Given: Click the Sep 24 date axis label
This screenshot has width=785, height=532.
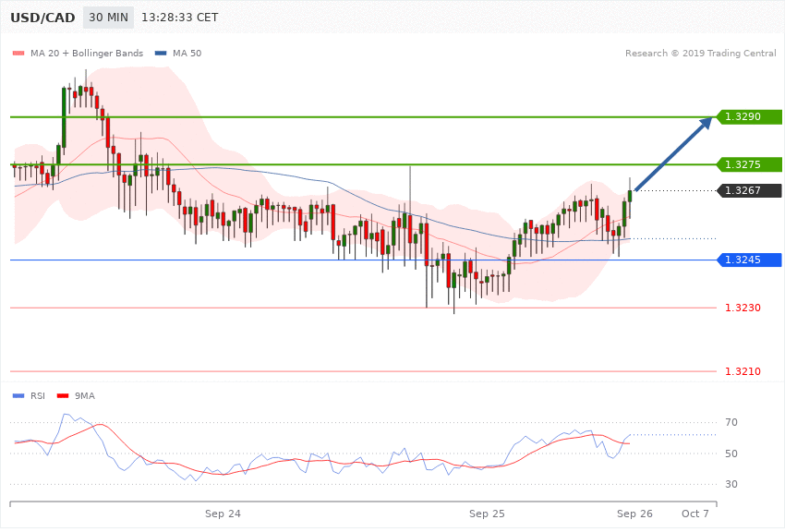Looking at the screenshot, I should [223, 514].
